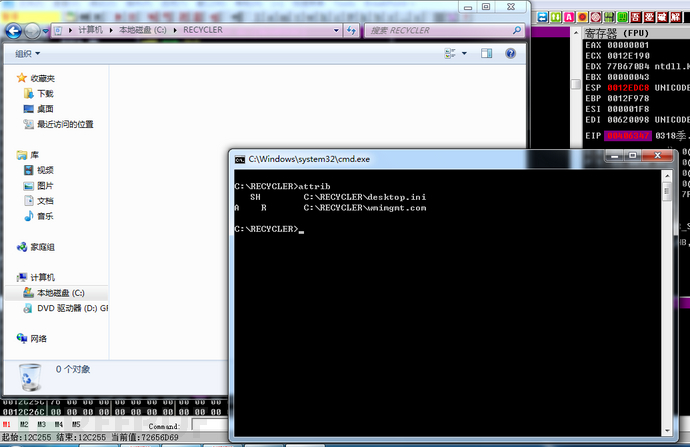Switch to M2 memory tab in debugger
Viewport: 690px width, 447px height.
pos(26,425)
